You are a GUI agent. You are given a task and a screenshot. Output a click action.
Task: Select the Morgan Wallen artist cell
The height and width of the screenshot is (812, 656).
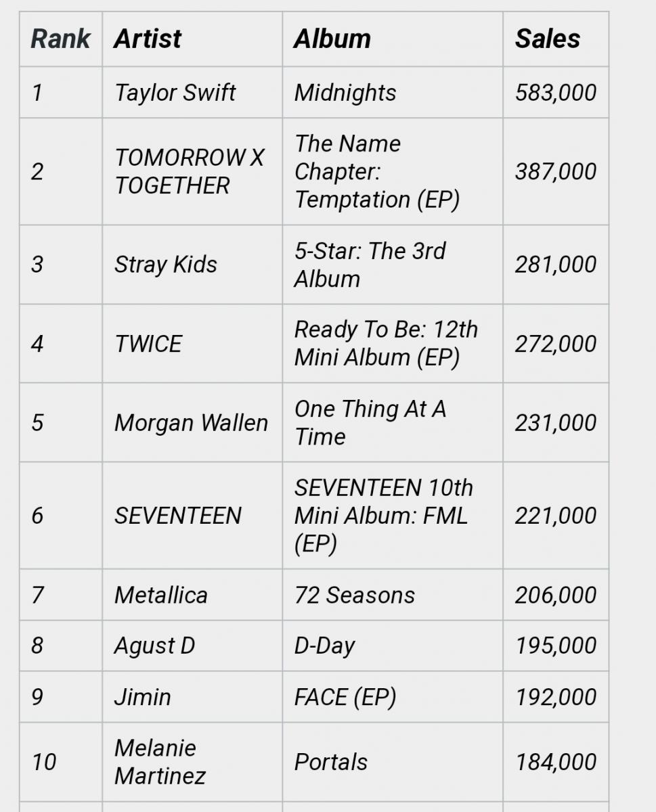pyautogui.click(x=192, y=423)
